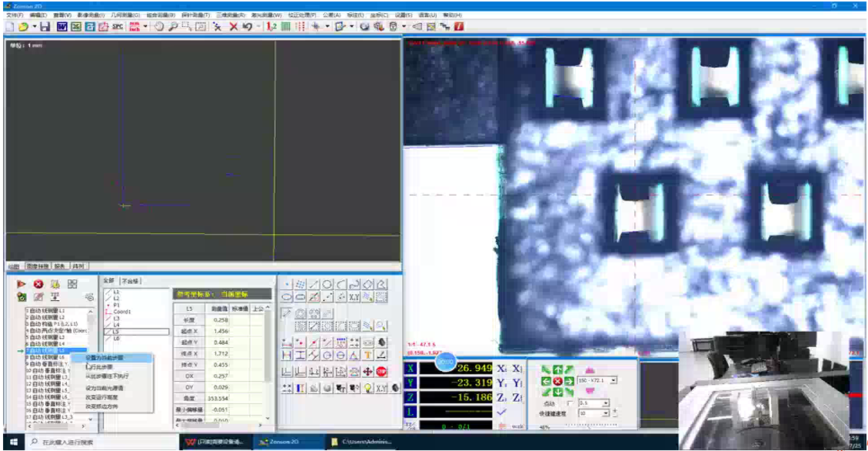Click the red X delete icon in toolbar
This screenshot has width=868, height=451.
pyautogui.click(x=233, y=27)
